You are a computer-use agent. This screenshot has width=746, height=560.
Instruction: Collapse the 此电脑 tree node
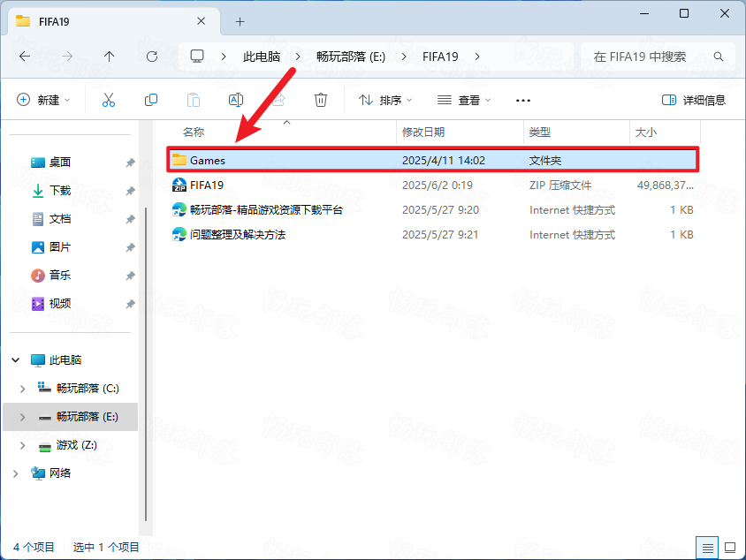pos(16,359)
